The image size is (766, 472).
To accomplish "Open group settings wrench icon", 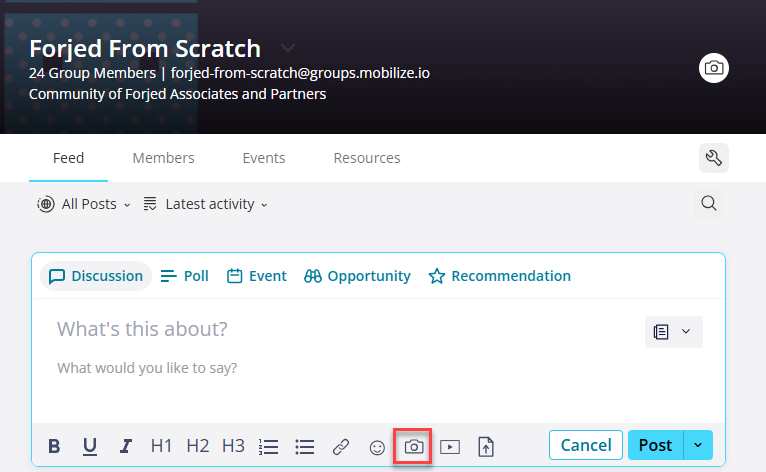I will 714,158.
